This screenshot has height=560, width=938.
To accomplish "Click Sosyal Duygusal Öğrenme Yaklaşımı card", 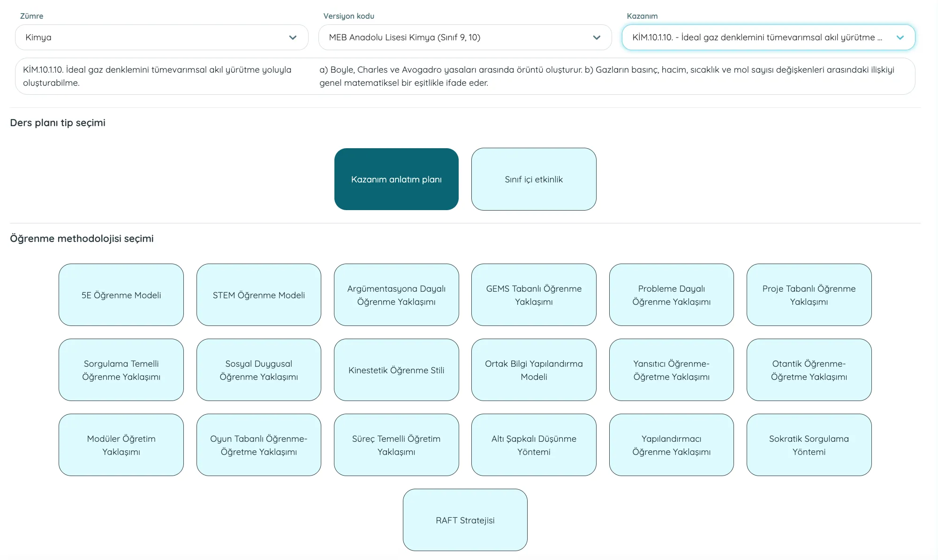I will tap(259, 370).
